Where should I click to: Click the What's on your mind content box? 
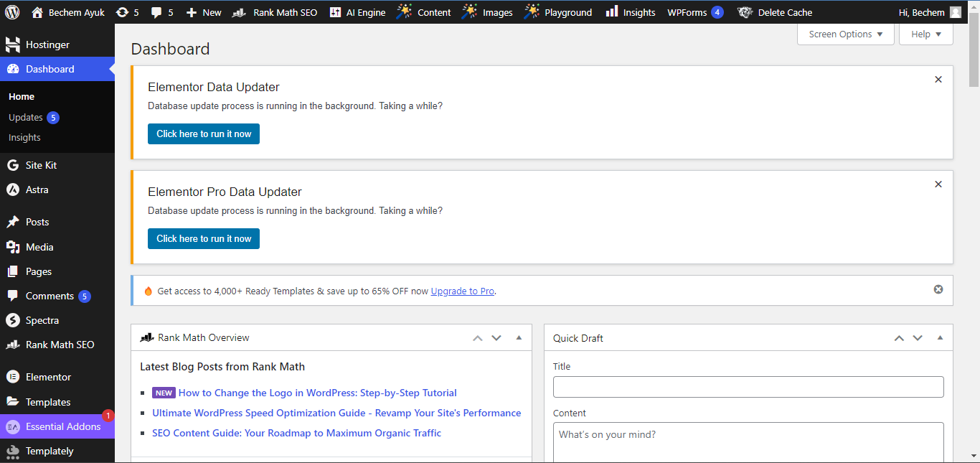(748, 442)
